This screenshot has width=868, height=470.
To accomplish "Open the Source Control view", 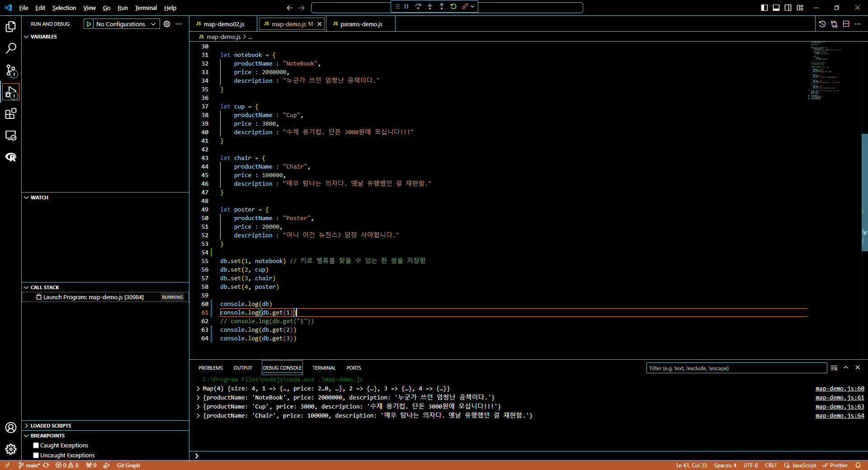I will 11,70.
